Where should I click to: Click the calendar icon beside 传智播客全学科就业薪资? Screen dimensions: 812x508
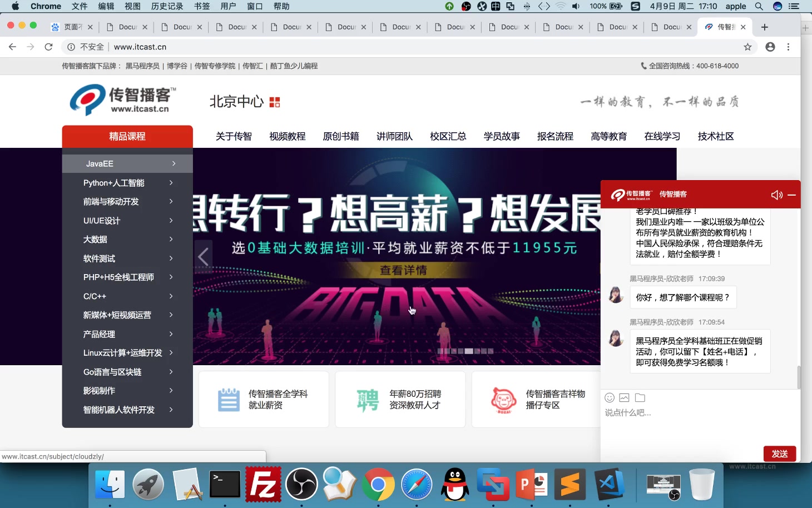click(228, 399)
